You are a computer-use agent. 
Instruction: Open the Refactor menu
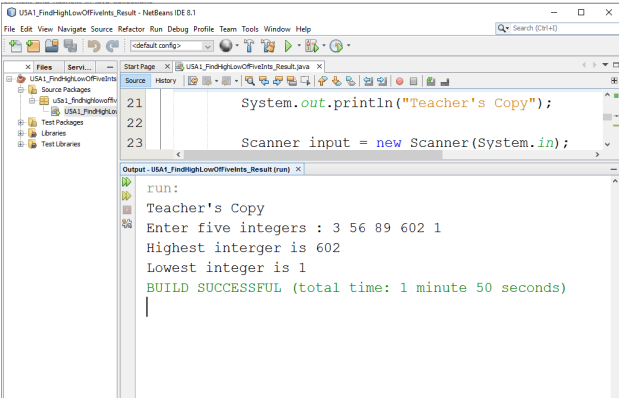131,29
